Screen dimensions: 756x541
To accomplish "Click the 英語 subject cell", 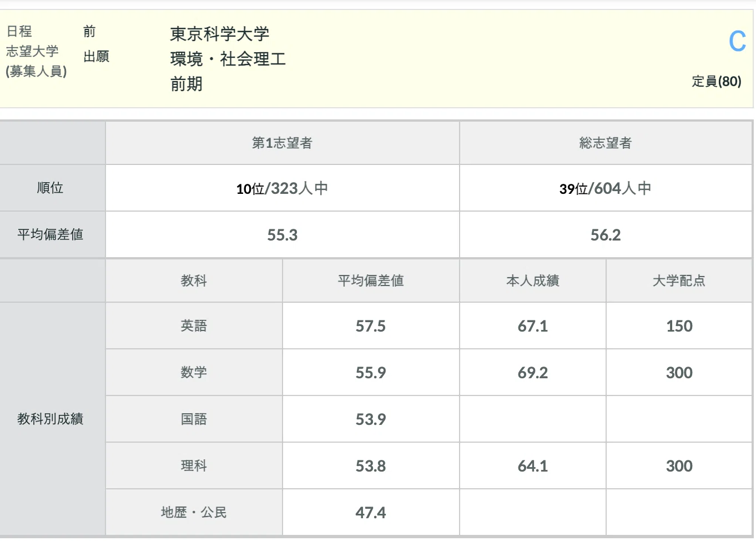I will pos(194,326).
